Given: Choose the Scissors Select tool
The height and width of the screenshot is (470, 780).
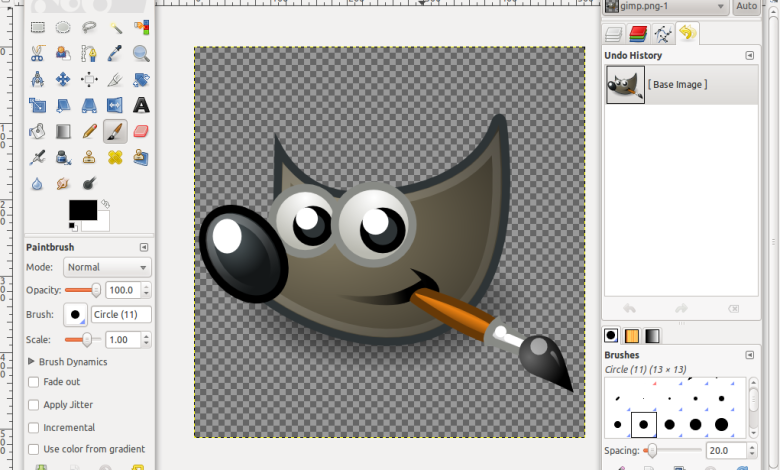Looking at the screenshot, I should pos(37,54).
